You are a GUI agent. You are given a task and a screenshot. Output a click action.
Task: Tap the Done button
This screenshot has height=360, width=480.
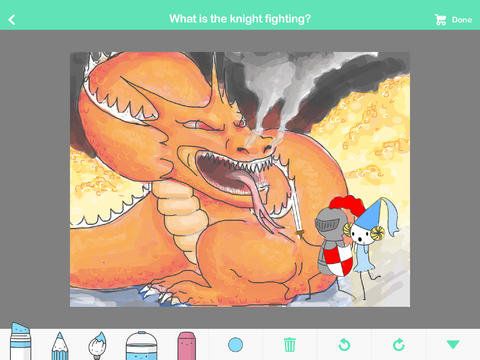pyautogui.click(x=462, y=20)
